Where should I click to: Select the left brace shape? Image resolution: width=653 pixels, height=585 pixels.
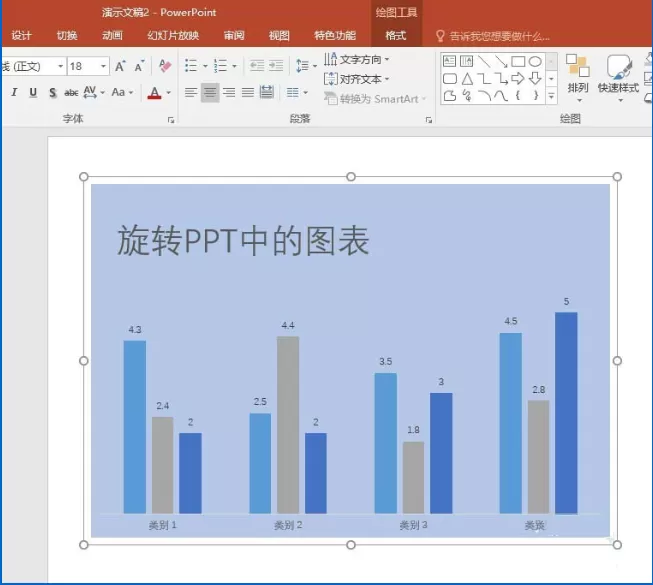click(x=518, y=96)
